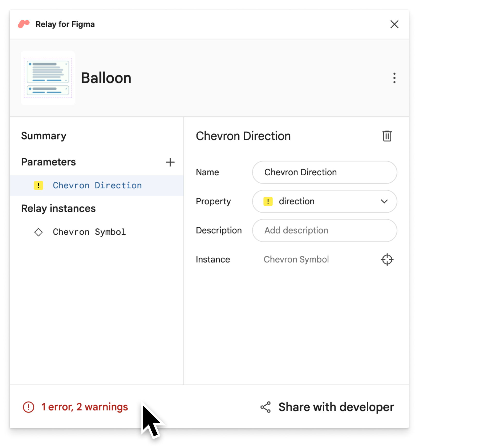
Task: Click the three-dot overflow menu icon
Action: [394, 78]
